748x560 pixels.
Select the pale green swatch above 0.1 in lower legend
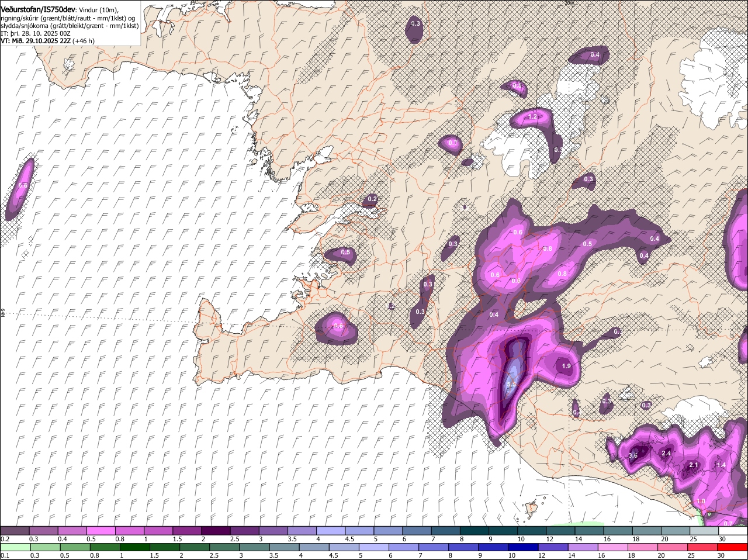(x=16, y=547)
